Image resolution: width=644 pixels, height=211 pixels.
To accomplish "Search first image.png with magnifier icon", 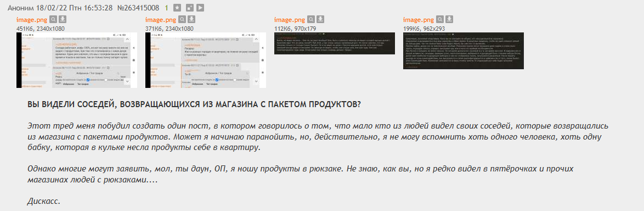I will [53, 19].
